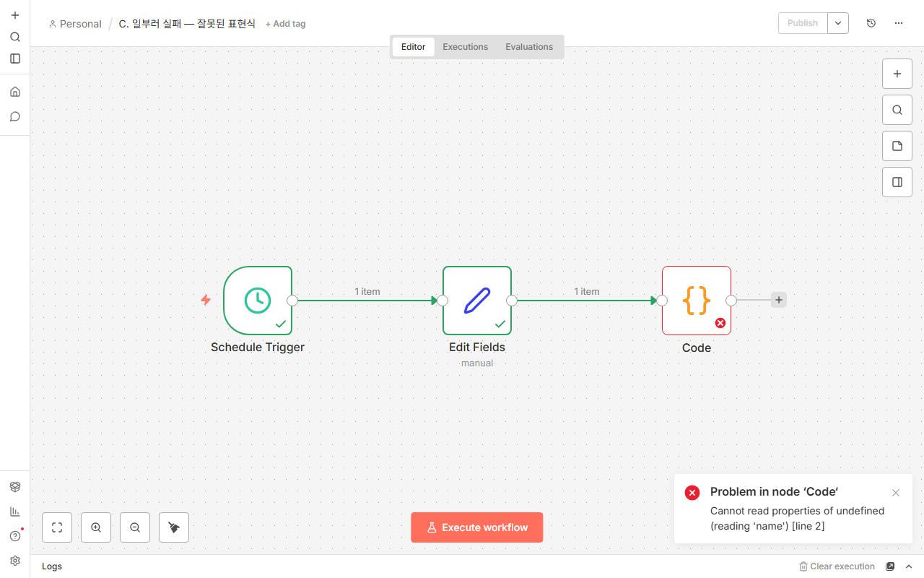The height and width of the screenshot is (578, 924).
Task: Add a sticky note to the canvas
Action: 897,146
